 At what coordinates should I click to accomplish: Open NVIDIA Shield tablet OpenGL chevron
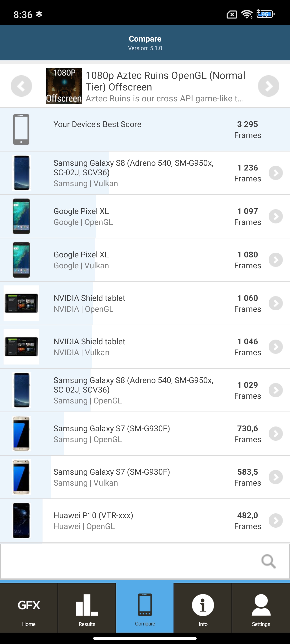click(275, 303)
